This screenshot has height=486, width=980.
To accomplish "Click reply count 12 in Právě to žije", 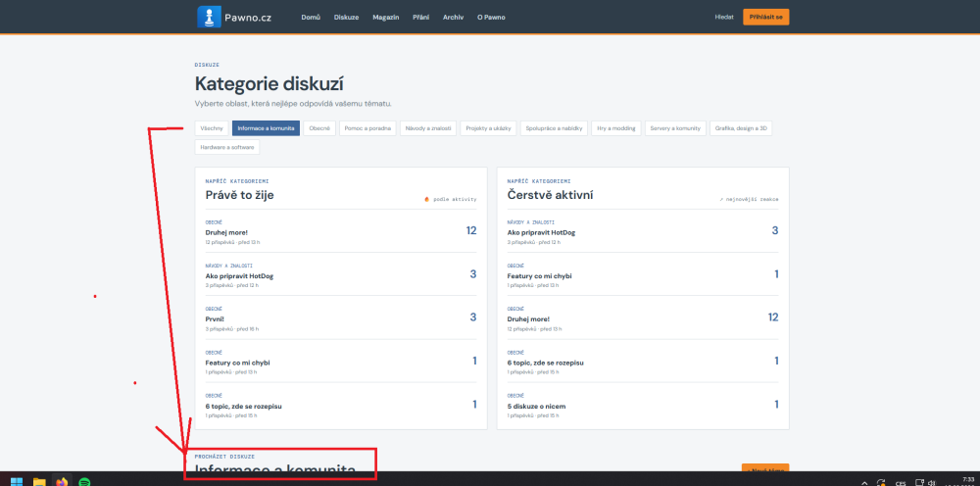I will pyautogui.click(x=471, y=231).
